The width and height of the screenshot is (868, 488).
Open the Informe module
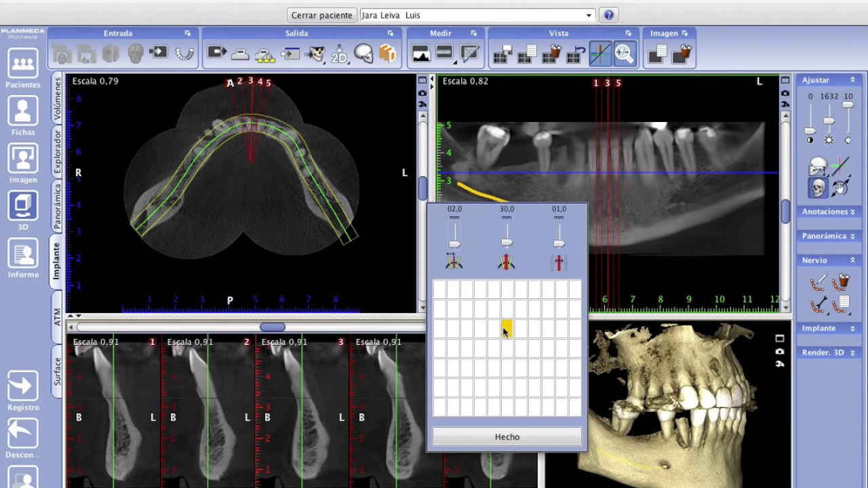pyautogui.click(x=22, y=253)
